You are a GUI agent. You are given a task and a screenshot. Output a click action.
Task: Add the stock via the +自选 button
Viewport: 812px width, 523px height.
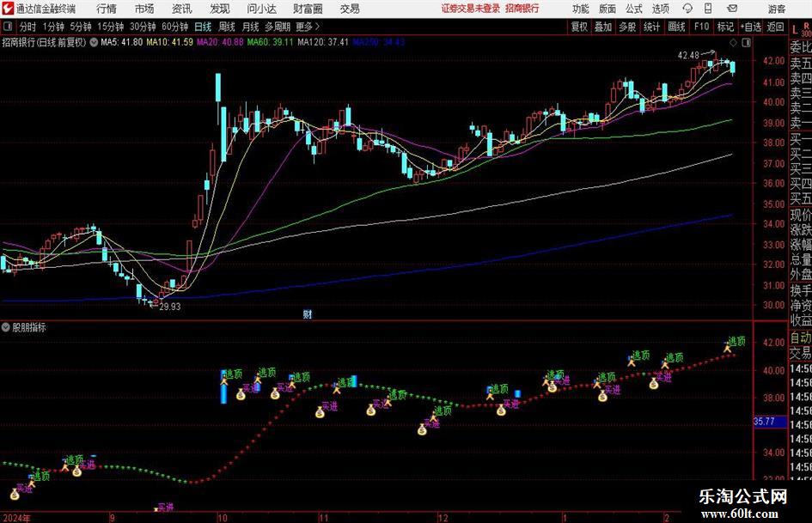[x=750, y=27]
